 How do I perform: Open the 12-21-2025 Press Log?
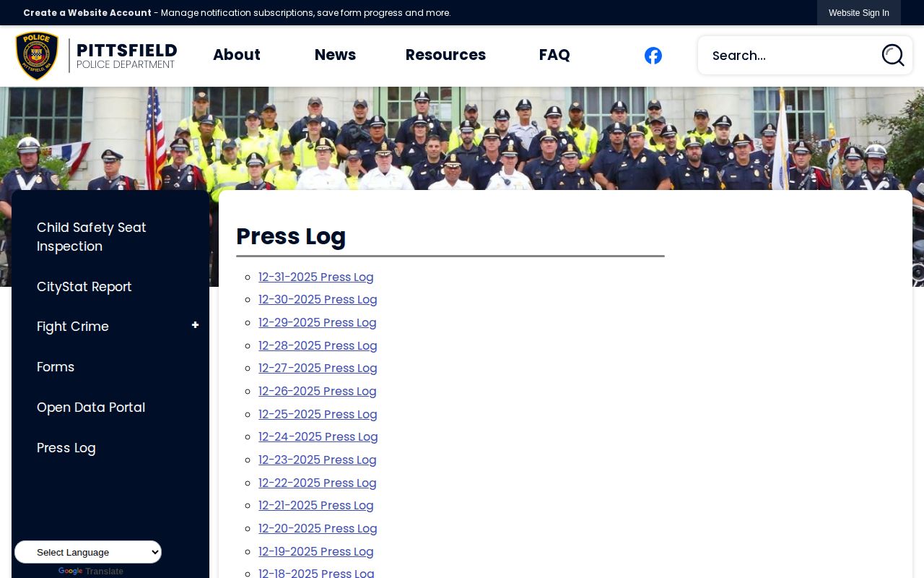(316, 506)
